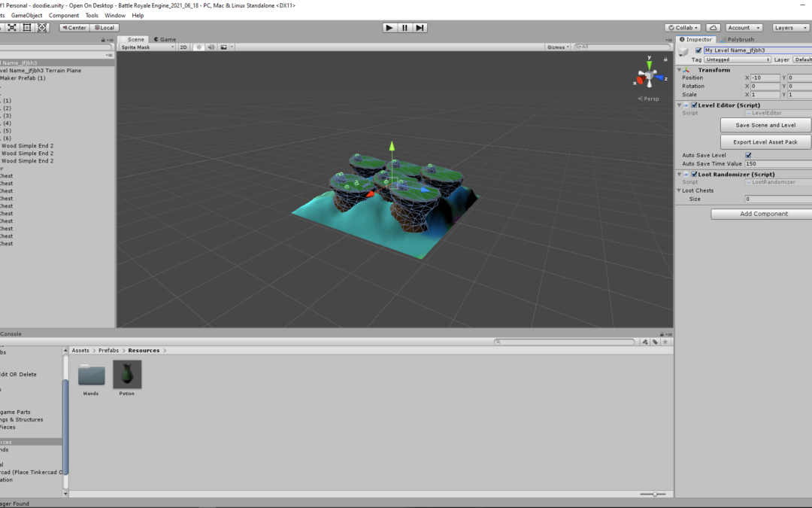Screen dimensions: 812x508
Task: Click Auto Save Time Value field
Action: [778, 164]
